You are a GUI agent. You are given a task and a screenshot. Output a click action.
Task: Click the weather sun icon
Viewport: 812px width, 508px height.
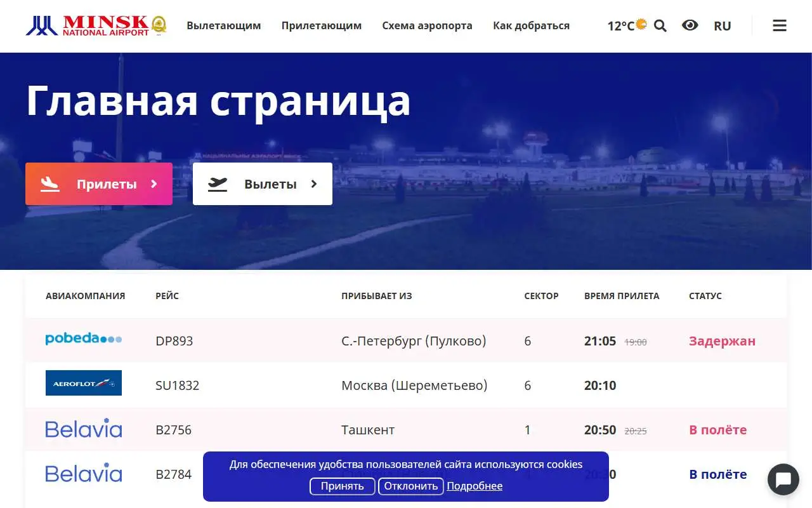(641, 24)
